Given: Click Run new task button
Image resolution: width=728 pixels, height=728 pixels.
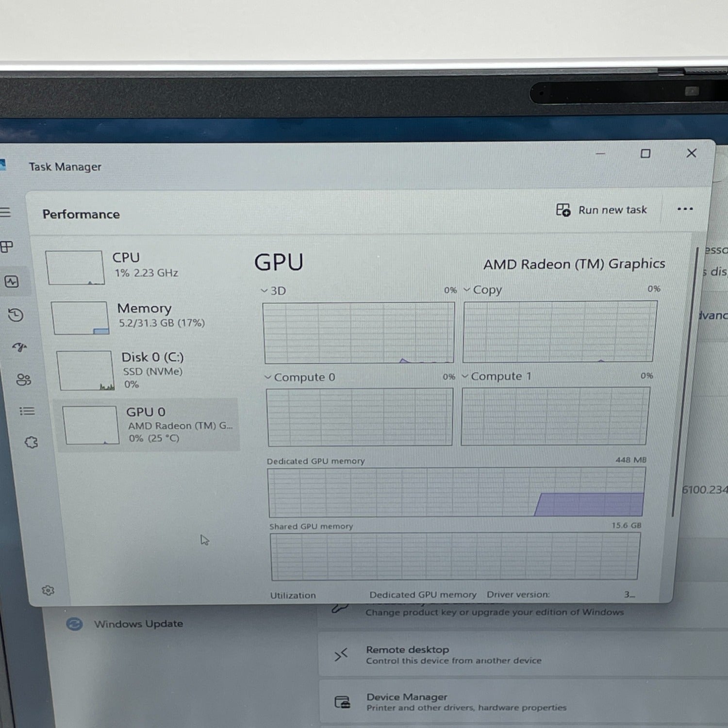Looking at the screenshot, I should pos(602,210).
